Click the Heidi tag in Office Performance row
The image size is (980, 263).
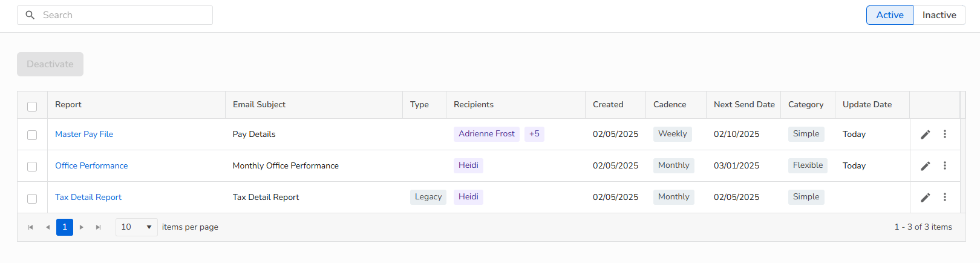point(468,165)
